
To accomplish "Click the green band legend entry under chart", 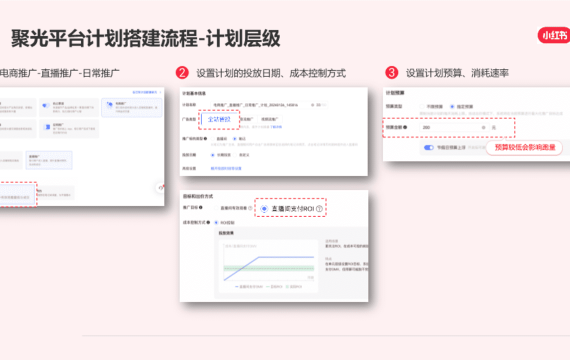I will coord(294,287).
